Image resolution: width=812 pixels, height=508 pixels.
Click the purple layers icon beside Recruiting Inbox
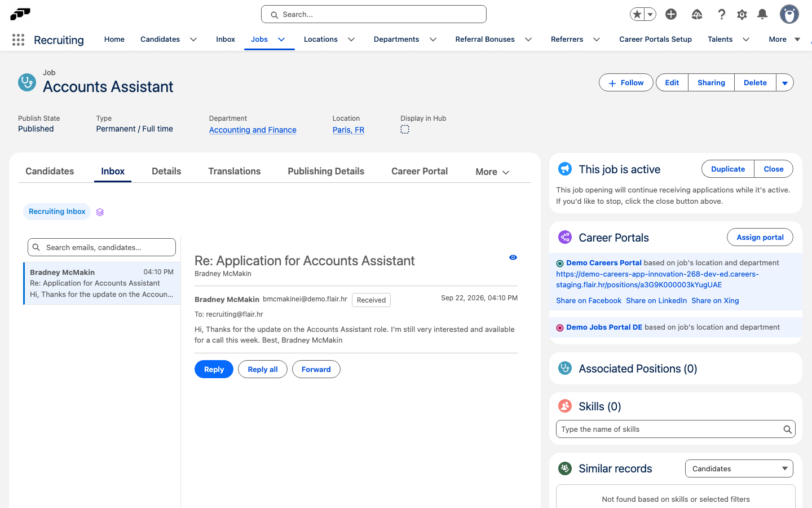coord(100,212)
